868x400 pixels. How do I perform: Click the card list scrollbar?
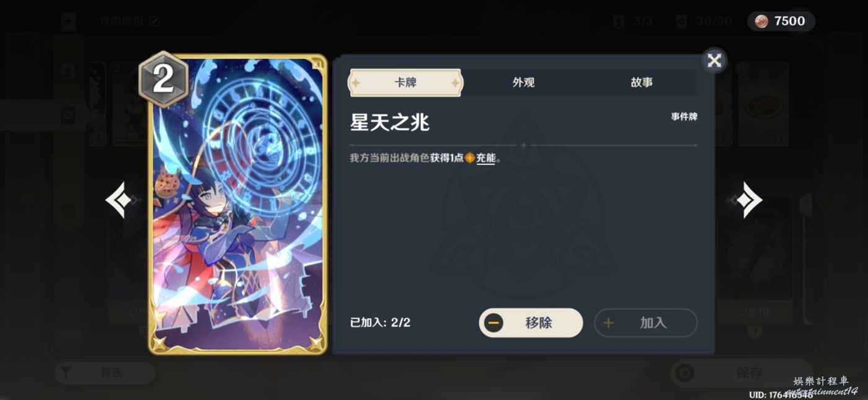pos(807,259)
